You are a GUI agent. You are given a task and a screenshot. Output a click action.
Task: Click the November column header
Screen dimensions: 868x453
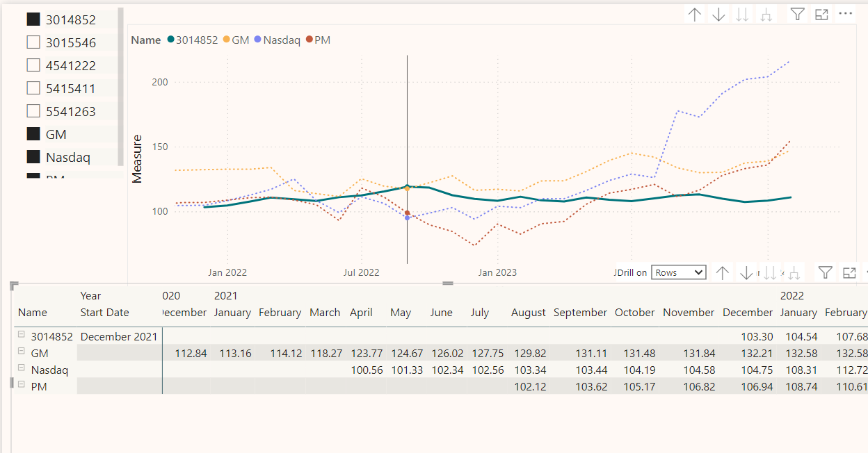point(689,313)
